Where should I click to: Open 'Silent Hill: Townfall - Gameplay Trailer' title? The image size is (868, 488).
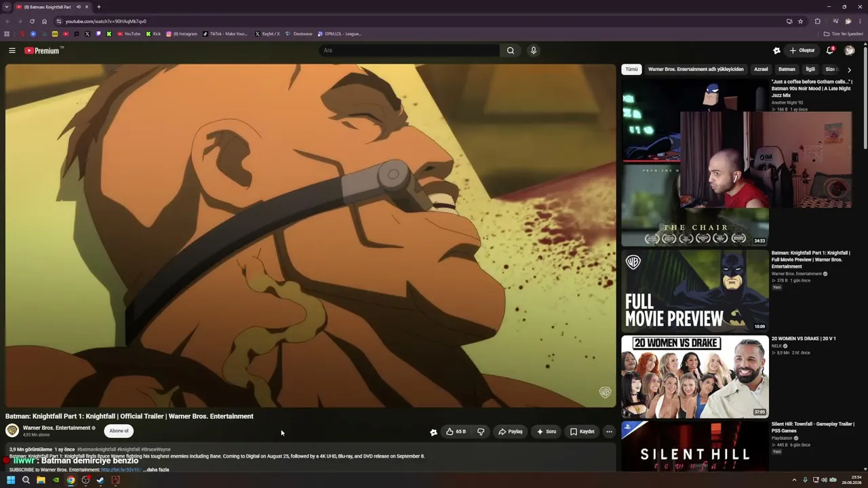point(812,427)
